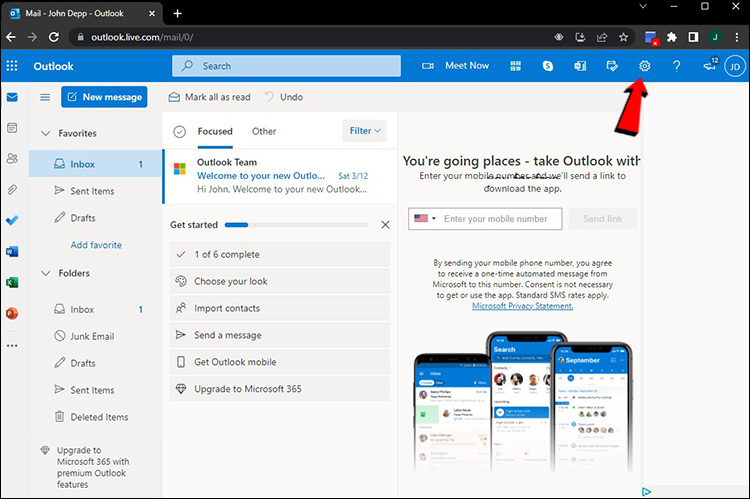
Task: Toggle navigation pane hamburger icon
Action: click(x=45, y=97)
